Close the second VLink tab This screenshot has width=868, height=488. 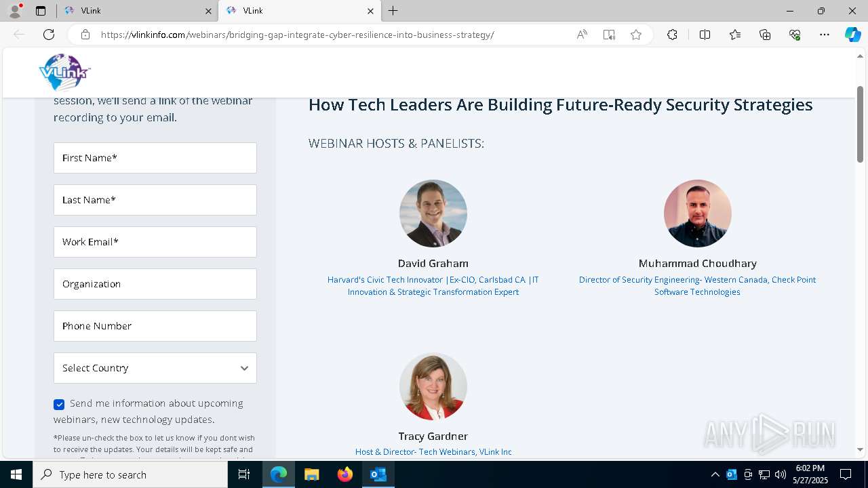(x=370, y=11)
